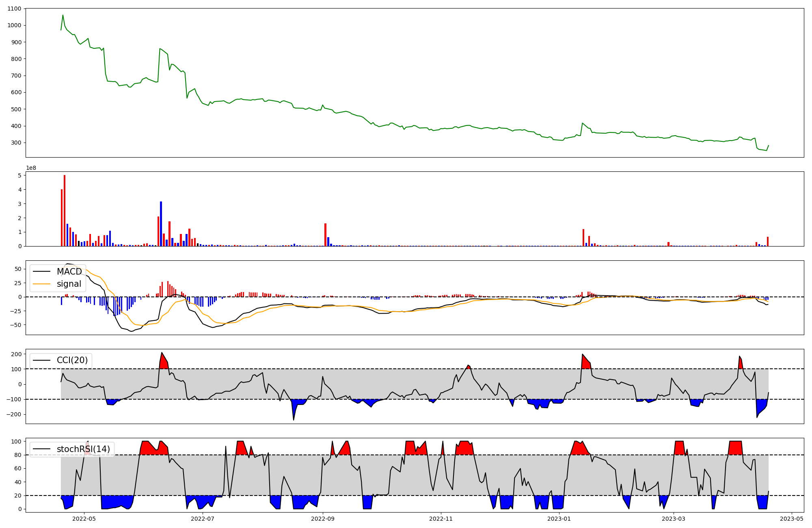Viewport: 812px width, 528px height.
Task: Click the black MACD line sample in legend
Action: (42, 272)
